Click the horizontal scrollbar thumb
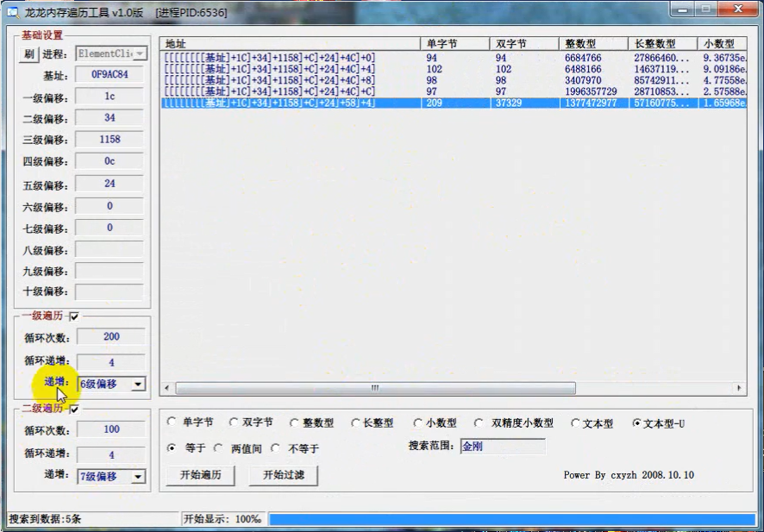The width and height of the screenshot is (764, 532). (x=375, y=388)
